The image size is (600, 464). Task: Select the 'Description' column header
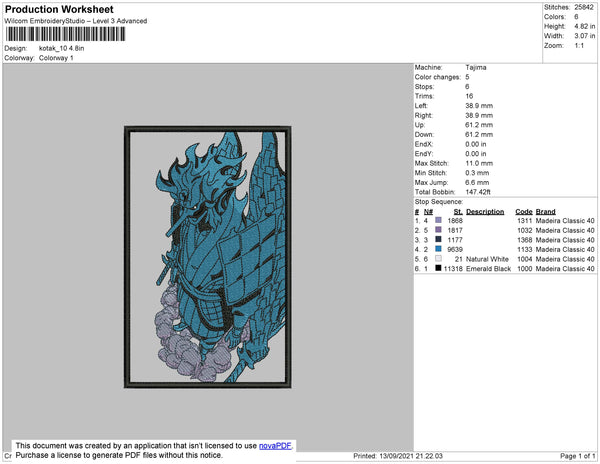(485, 212)
